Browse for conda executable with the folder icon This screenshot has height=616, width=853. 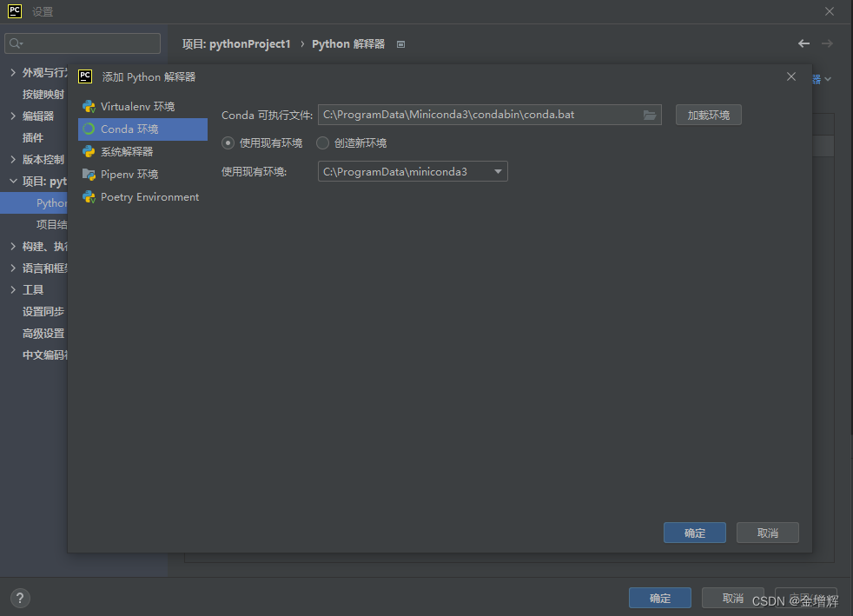click(650, 115)
